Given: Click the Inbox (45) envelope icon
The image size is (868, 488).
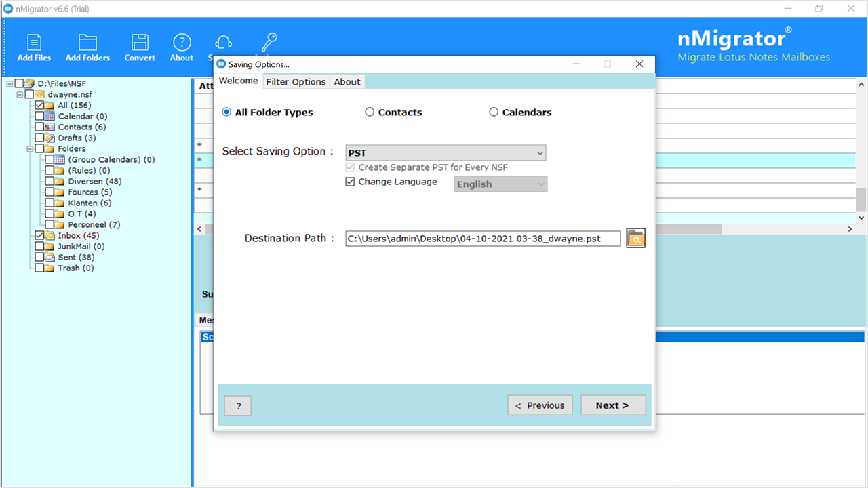Looking at the screenshot, I should tap(50, 235).
